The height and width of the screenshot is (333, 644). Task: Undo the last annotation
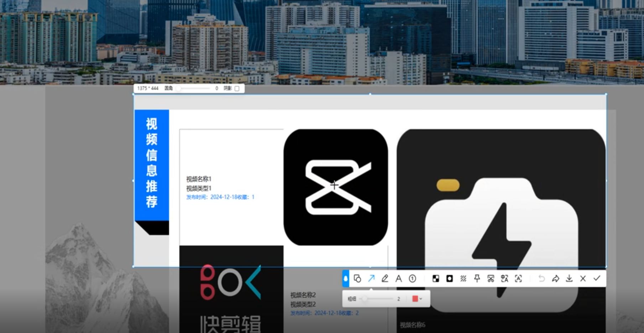(x=542, y=279)
